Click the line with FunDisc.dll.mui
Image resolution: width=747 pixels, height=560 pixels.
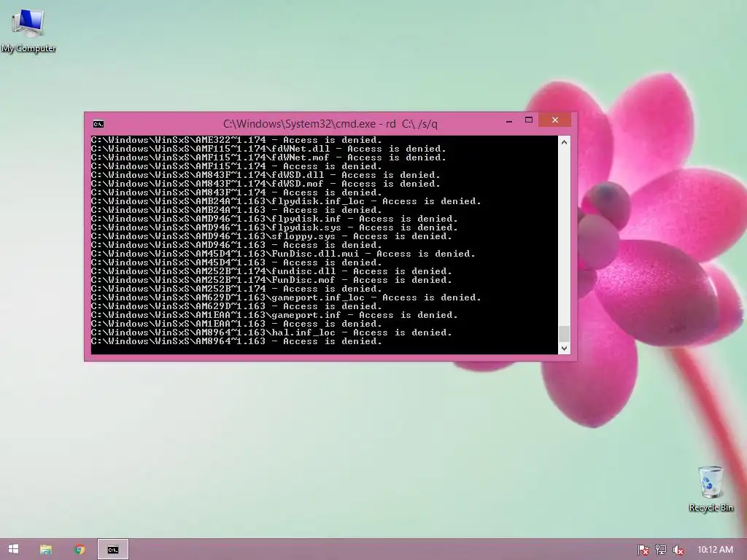pyautogui.click(x=284, y=254)
